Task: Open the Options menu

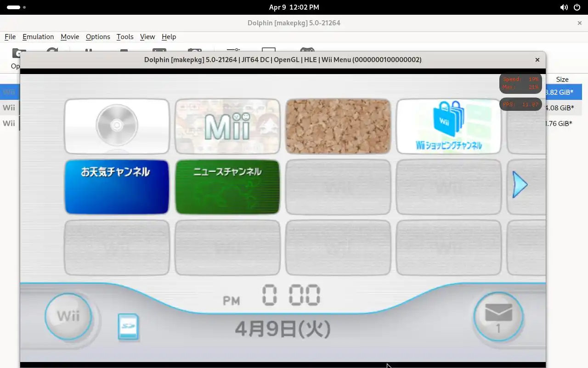Action: click(98, 37)
